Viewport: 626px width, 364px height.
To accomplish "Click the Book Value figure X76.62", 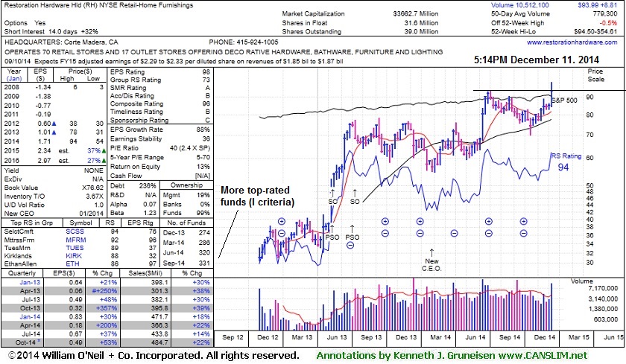I will pyautogui.click(x=92, y=188).
